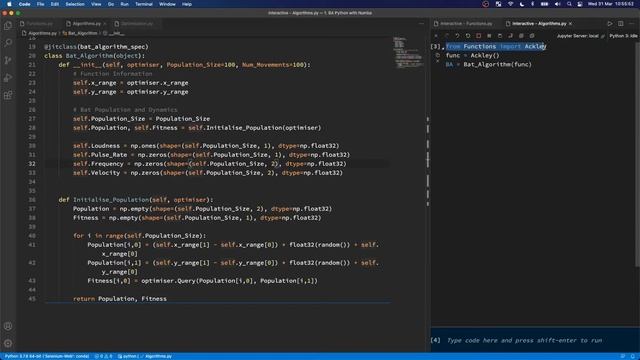
Task: Click the interactive window vertical scrollbar
Action: click(x=637, y=155)
